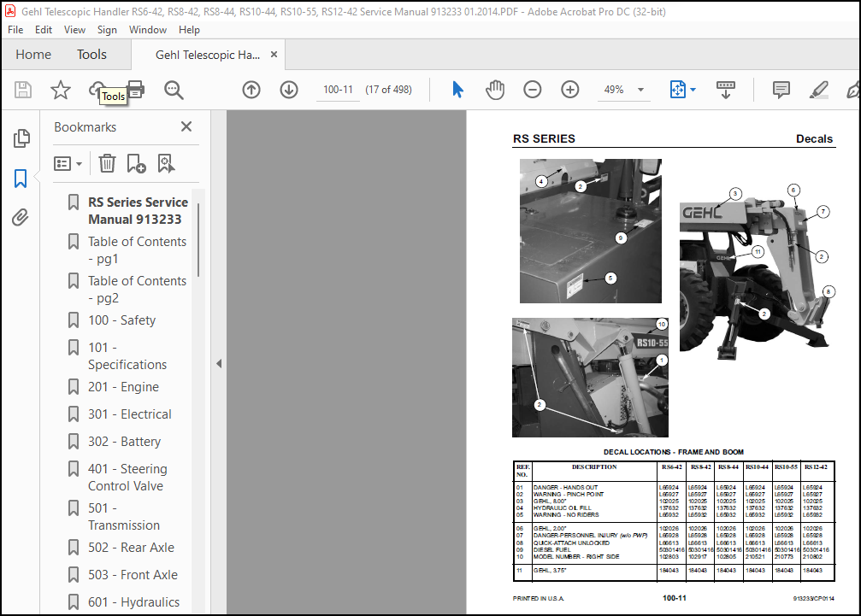Open the Find text magnifier icon
Screen dimensions: 861x616
point(174,90)
